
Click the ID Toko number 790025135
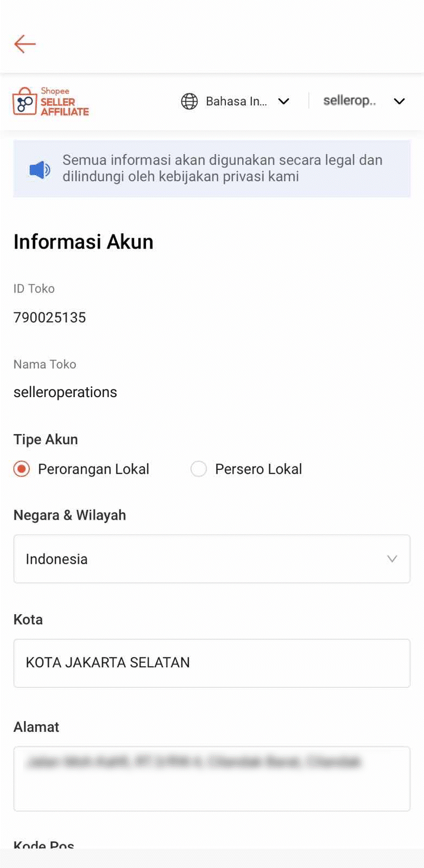pos(50,317)
